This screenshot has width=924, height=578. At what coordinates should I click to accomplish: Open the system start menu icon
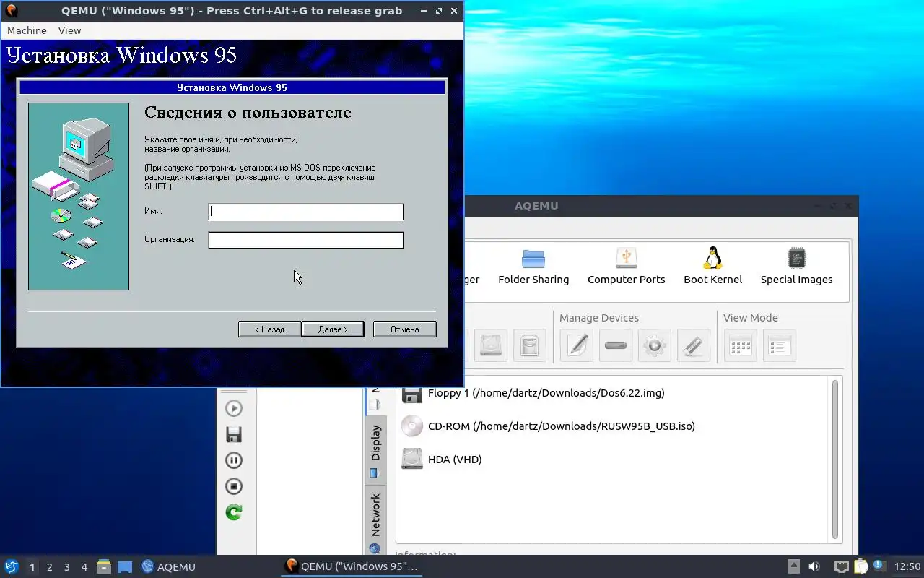11,566
